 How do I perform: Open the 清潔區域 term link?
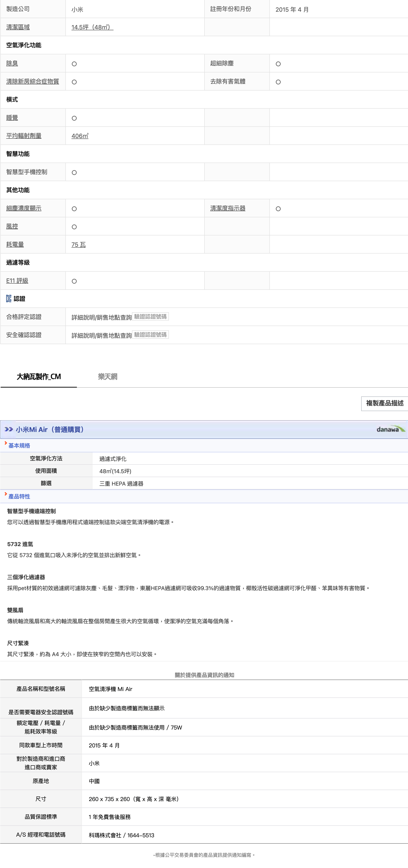click(x=18, y=27)
